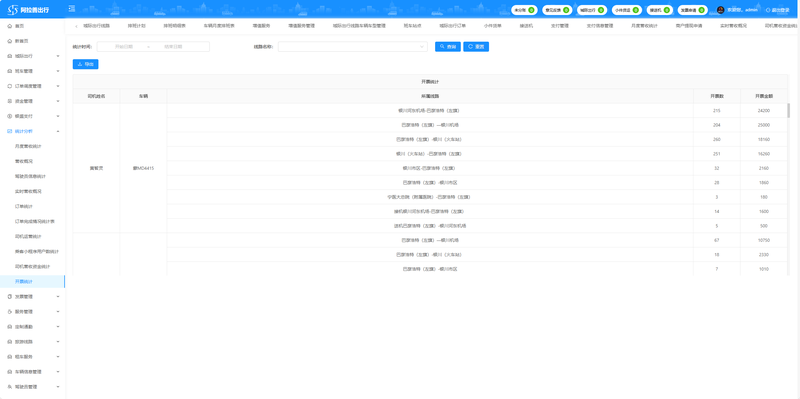Image resolution: width=800 pixels, height=399 pixels.
Task: Click the table's vertical scrollbar
Action: tap(788, 110)
